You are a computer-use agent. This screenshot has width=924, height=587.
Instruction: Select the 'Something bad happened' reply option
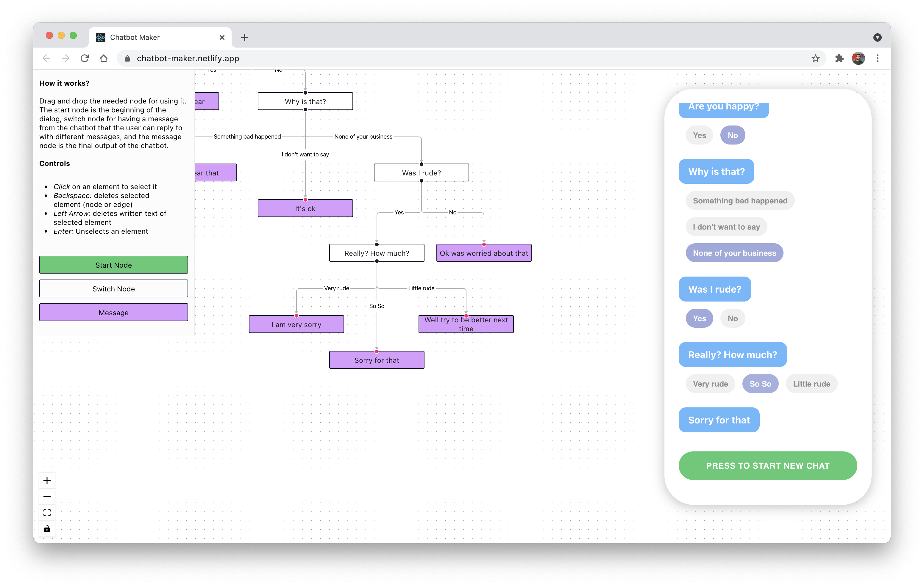coord(739,200)
